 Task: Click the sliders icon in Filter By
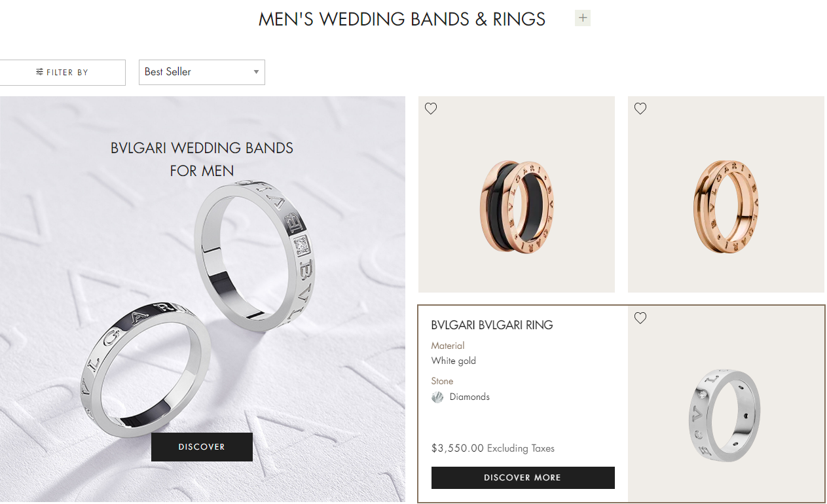[x=40, y=72]
